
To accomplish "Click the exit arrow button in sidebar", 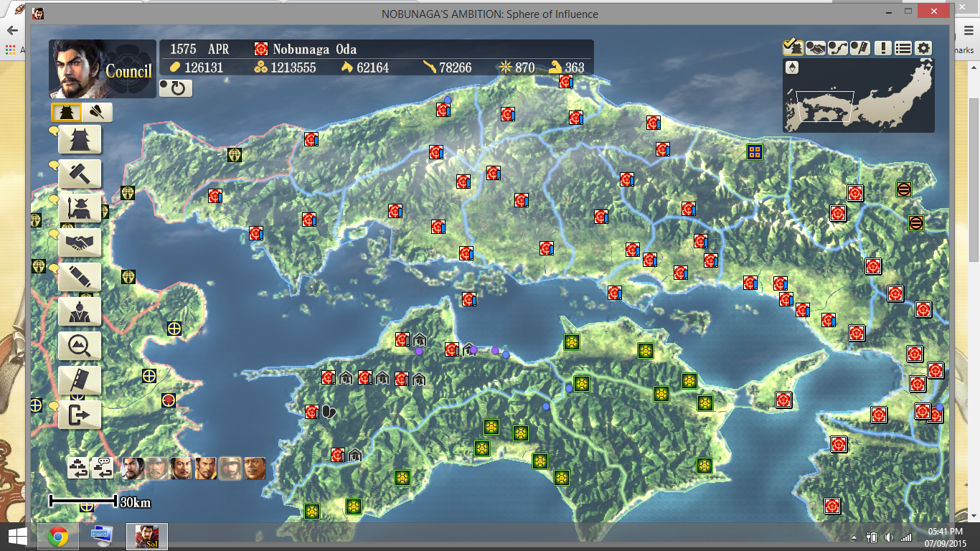I will pos(80,415).
